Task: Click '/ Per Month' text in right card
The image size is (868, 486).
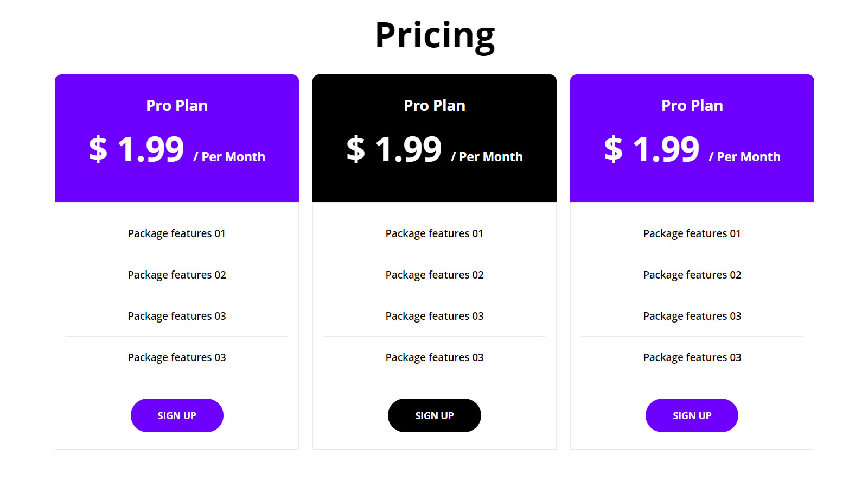Action: point(744,157)
